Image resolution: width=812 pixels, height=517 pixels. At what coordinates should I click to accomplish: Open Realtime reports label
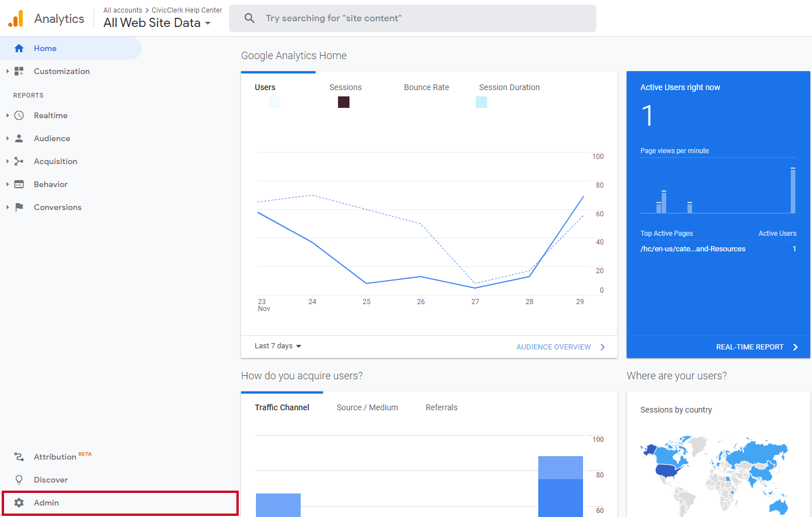tap(50, 115)
